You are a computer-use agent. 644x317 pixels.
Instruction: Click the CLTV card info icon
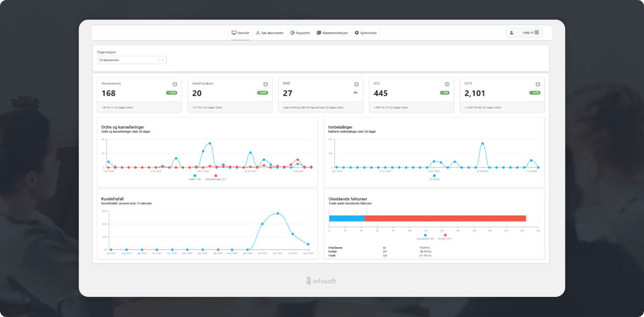538,84
